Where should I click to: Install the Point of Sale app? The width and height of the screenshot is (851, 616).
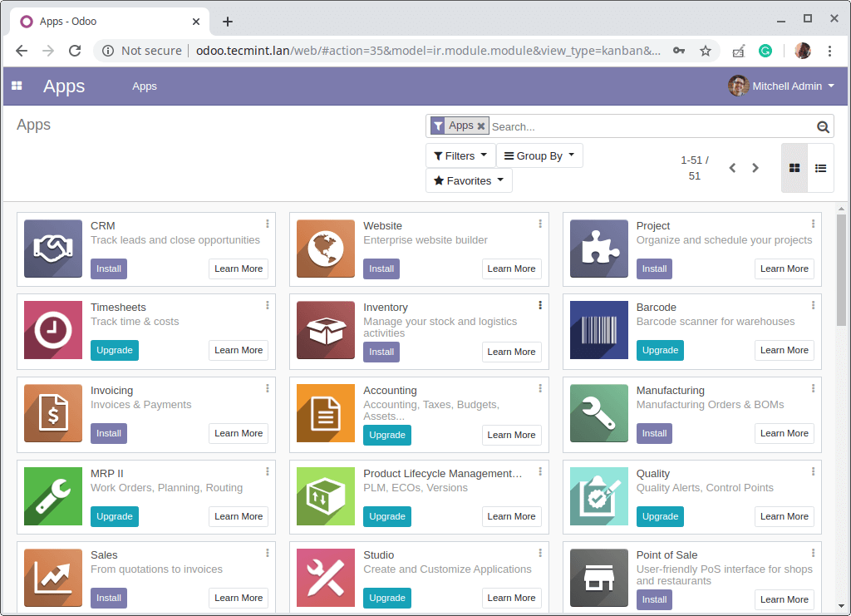654,599
